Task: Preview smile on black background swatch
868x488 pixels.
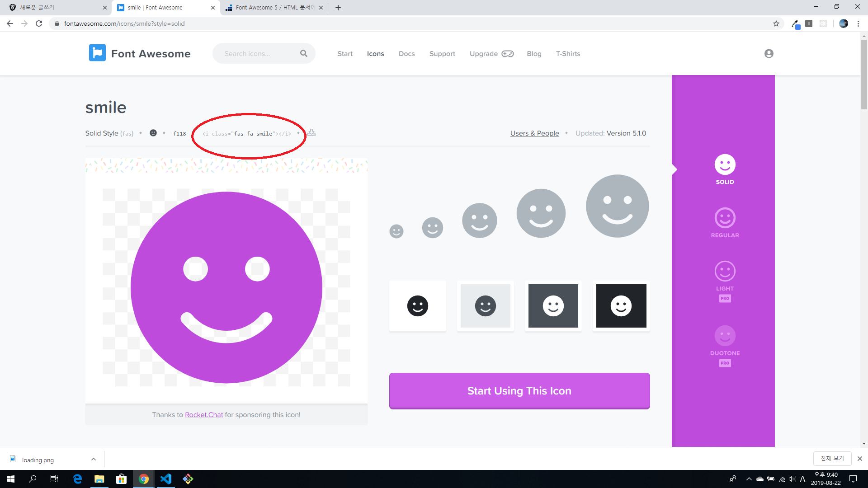Action: pos(621,306)
